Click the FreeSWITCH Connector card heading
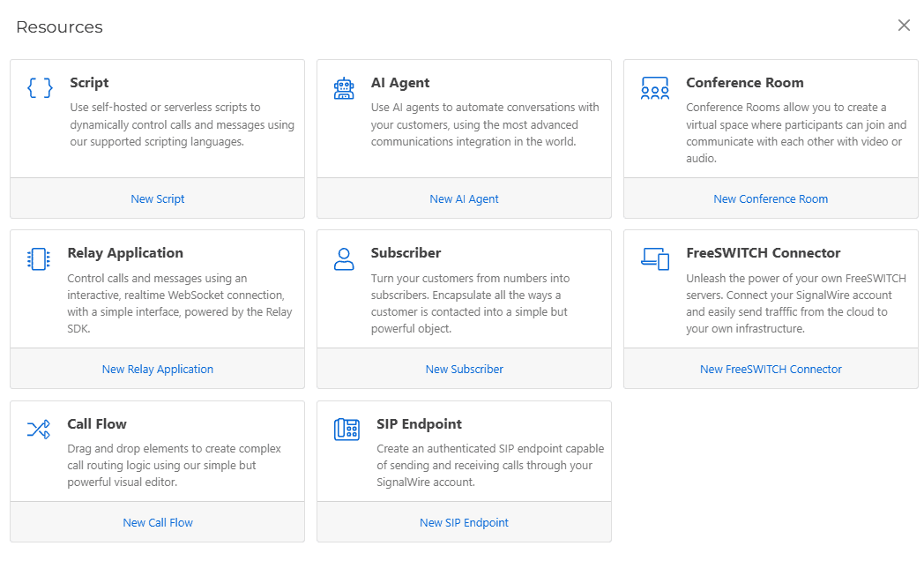This screenshot has height=561, width=924. click(764, 253)
